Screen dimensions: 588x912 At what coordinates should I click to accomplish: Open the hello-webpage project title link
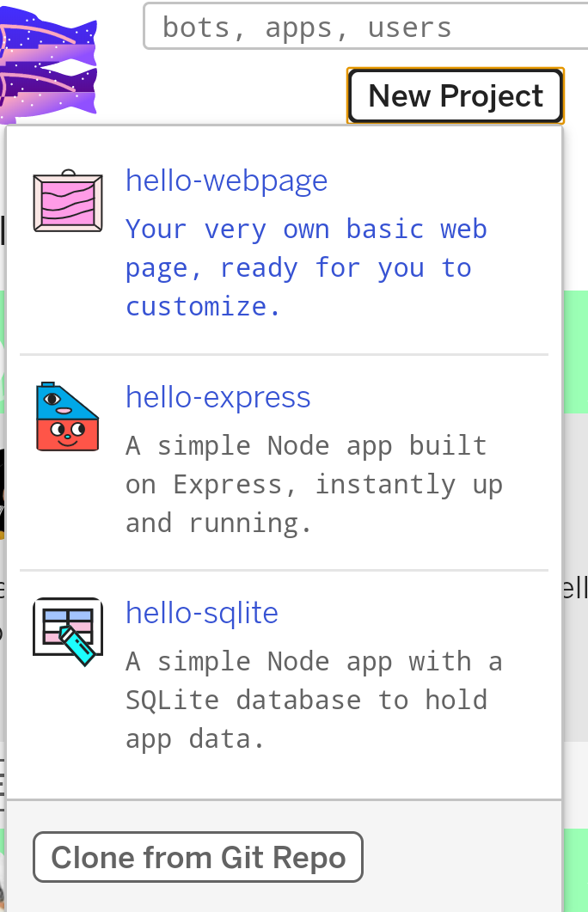coord(227,181)
